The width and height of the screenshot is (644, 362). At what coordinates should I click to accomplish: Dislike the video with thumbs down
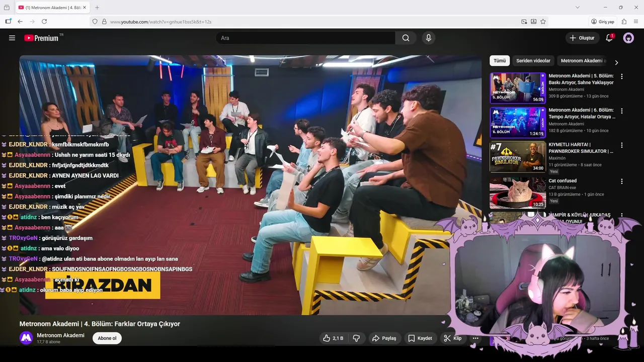[356, 338]
